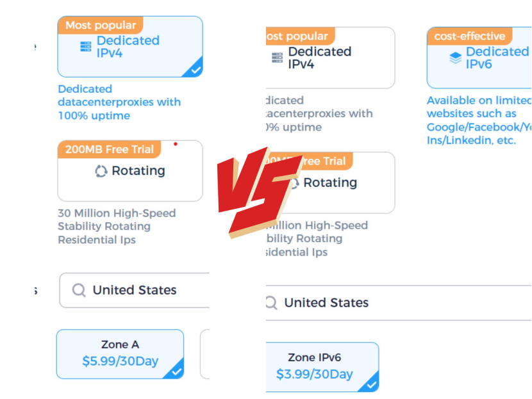Screen dimensions: 532x399
Task: Click the blue server icon in the selected Dedicated IPv4 card
Action: 86,47
